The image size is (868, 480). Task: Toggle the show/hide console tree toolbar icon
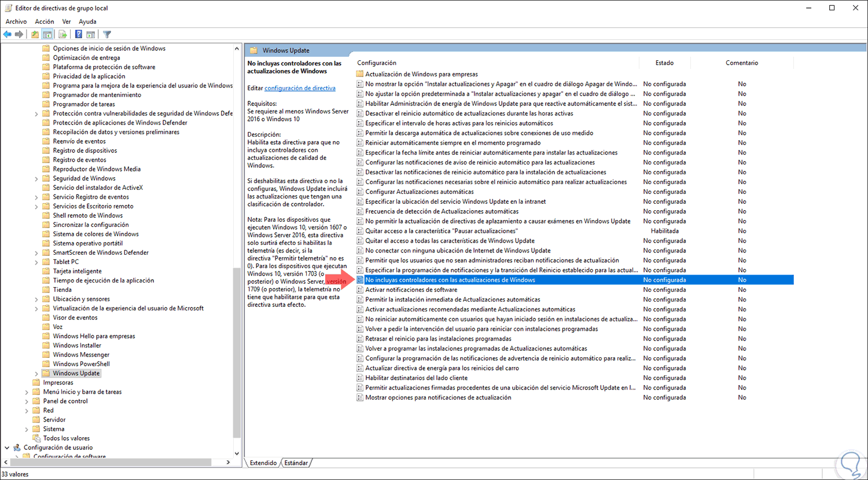pos(47,35)
